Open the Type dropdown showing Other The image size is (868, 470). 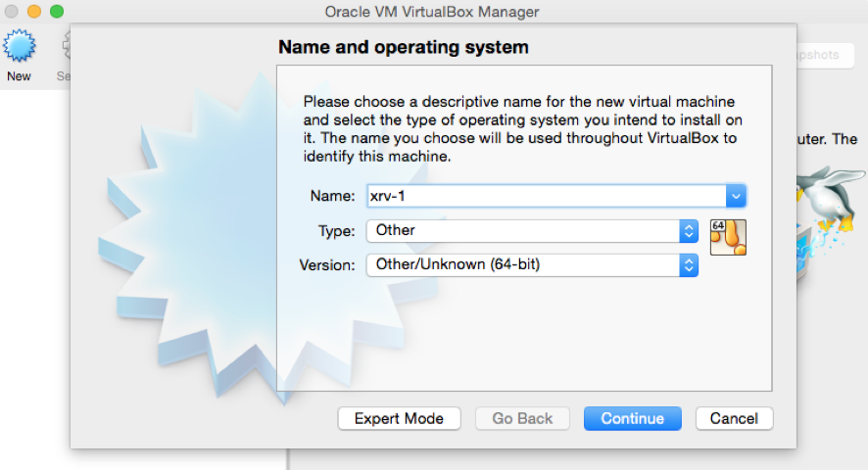tap(532, 231)
